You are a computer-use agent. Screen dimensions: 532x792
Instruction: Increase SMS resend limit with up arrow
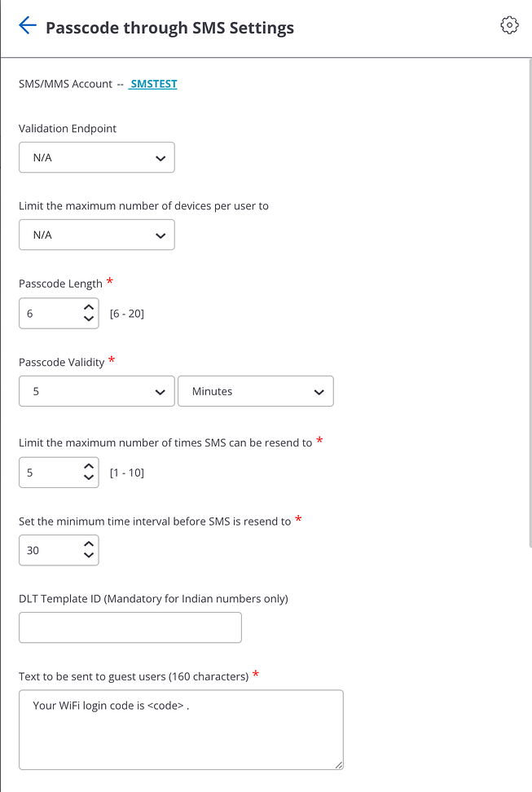coord(89,466)
